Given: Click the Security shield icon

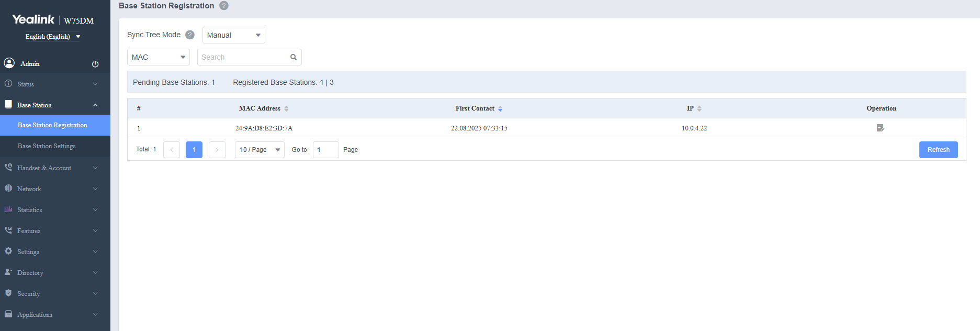Looking at the screenshot, I should [8, 293].
